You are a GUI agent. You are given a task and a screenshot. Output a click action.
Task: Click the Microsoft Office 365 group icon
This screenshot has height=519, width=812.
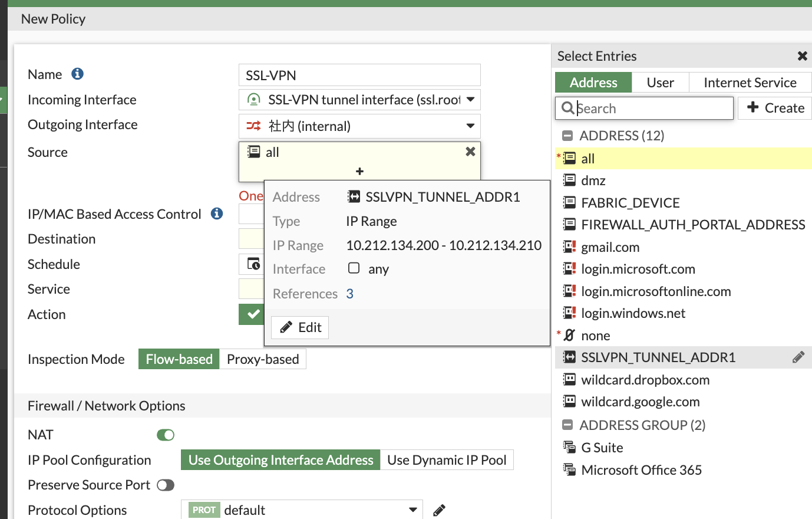[x=569, y=469]
